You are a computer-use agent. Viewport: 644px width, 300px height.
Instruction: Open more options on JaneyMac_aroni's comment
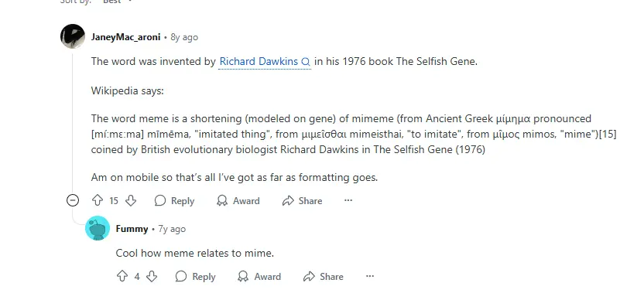tap(348, 200)
